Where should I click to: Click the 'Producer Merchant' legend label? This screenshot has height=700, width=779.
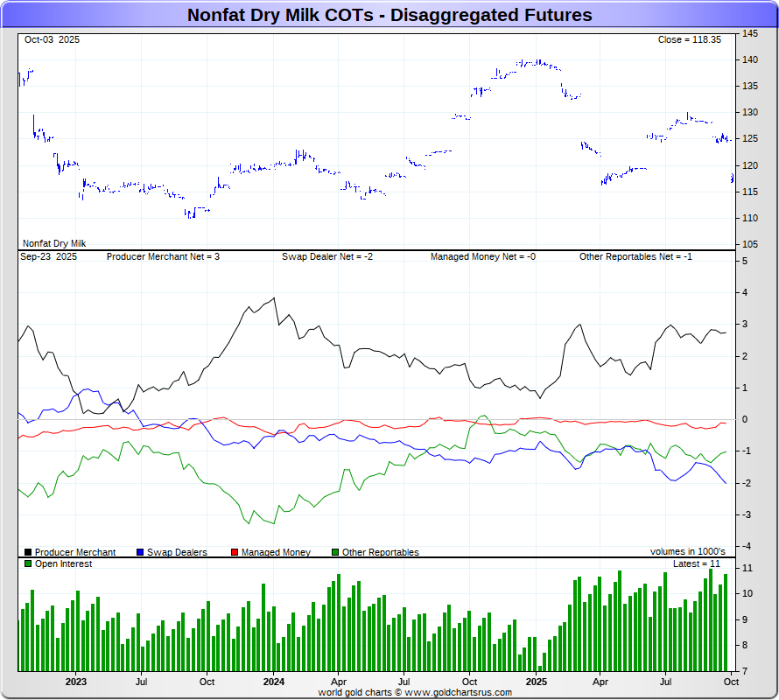(75, 552)
